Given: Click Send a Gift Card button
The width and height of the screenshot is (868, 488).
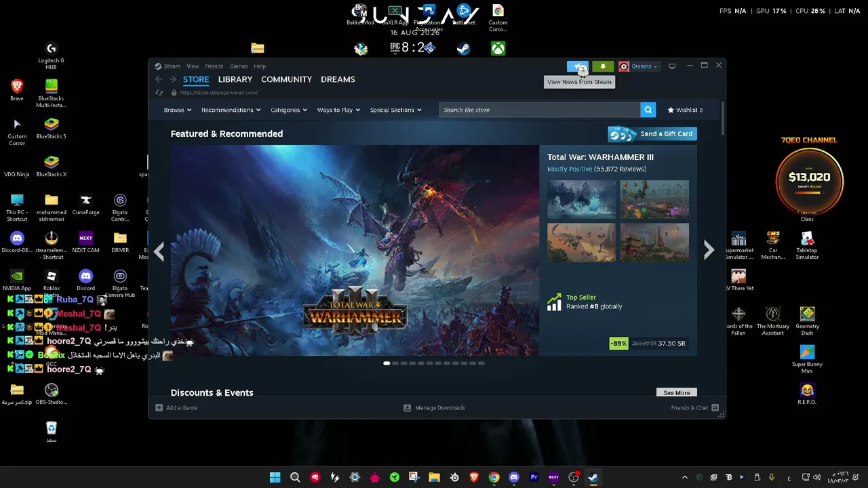Looking at the screenshot, I should (x=652, y=134).
